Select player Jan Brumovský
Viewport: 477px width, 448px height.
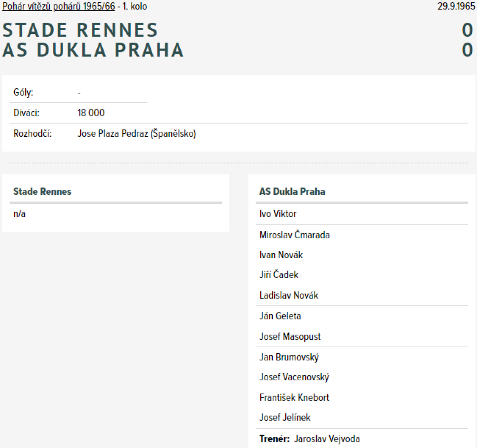[x=289, y=357]
